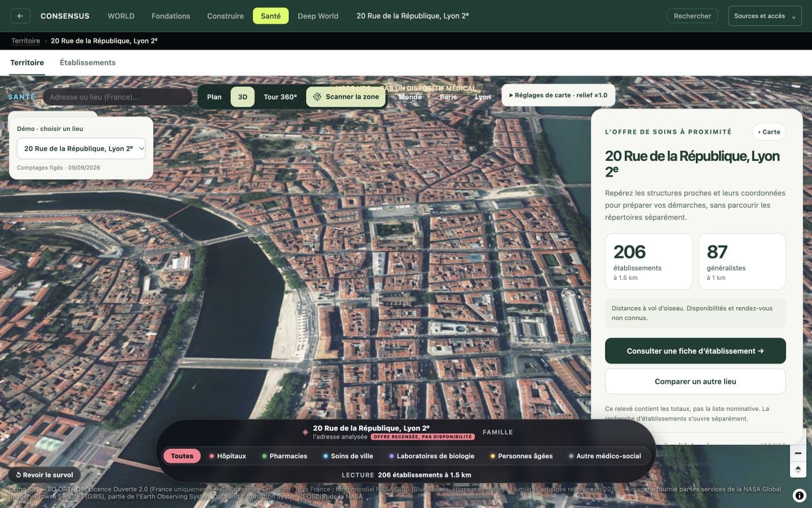812x508 pixels.
Task: Jump to Lyon map preset
Action: tap(483, 97)
